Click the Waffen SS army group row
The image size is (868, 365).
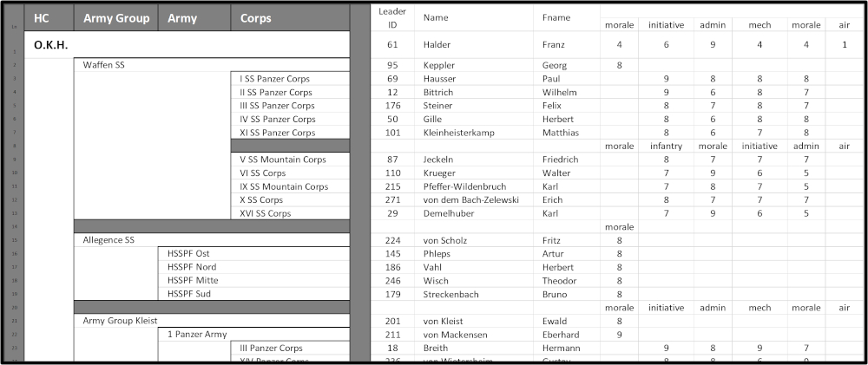[105, 65]
